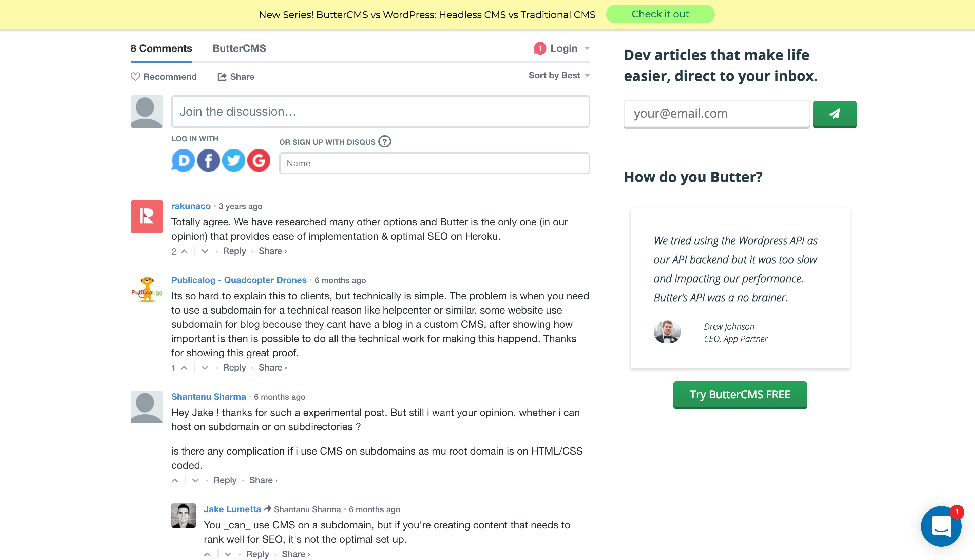Upvote rakunaco's comment
Viewport: 975px width, 560px height.
pyautogui.click(x=184, y=251)
